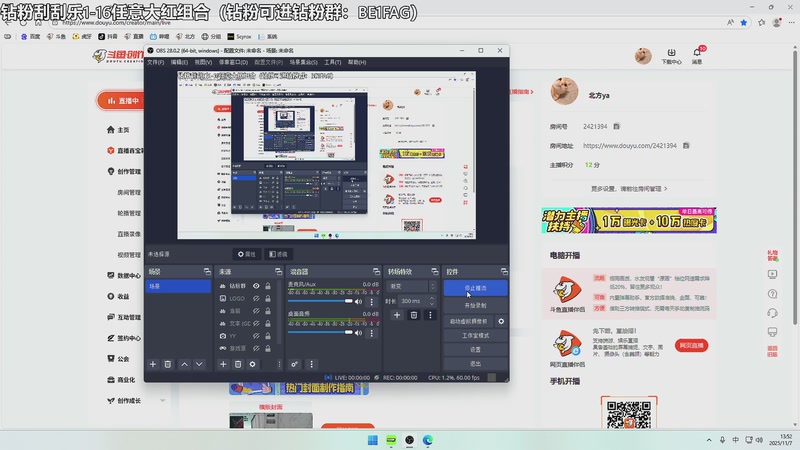The height and width of the screenshot is (450, 800).
Task: Open three-dot options for Mic/Aux channel
Action: pos(371,302)
